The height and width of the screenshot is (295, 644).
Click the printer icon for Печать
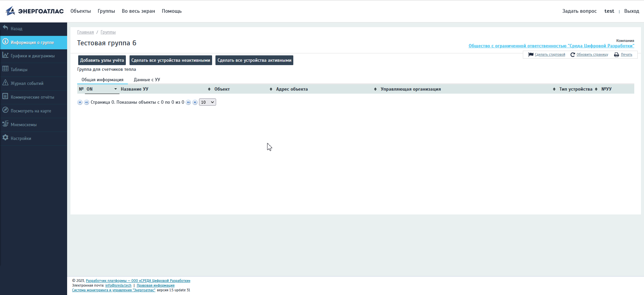(x=616, y=55)
